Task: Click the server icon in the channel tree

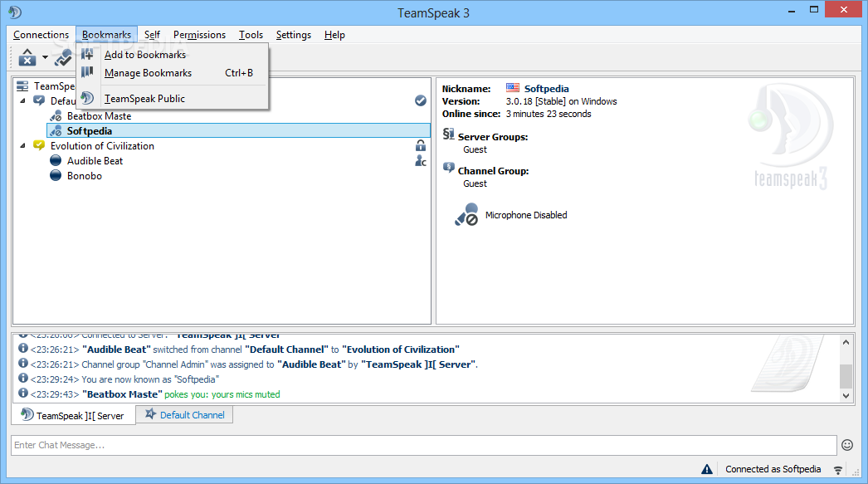Action: click(x=22, y=86)
